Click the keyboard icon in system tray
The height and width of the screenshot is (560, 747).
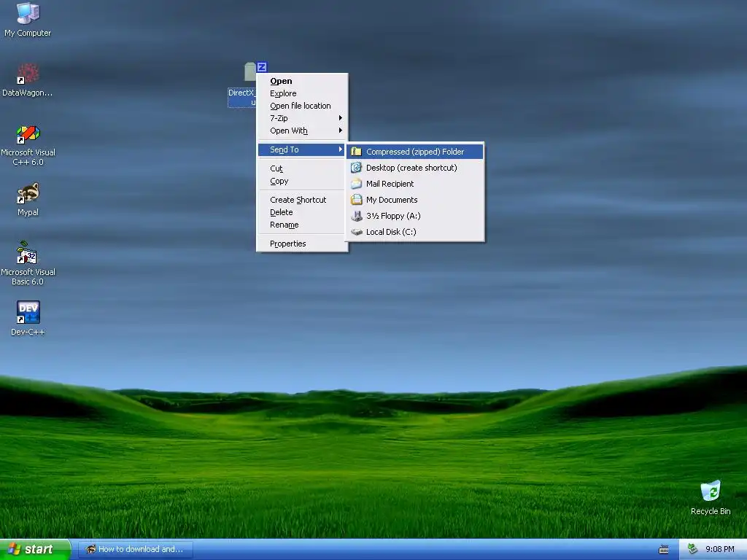[x=664, y=550]
